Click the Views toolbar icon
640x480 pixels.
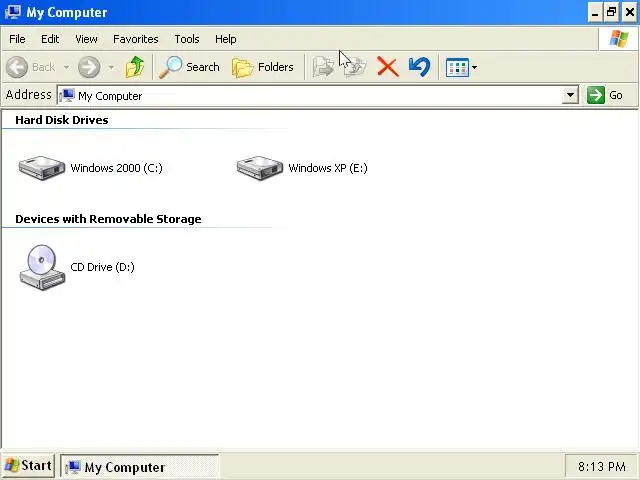pyautogui.click(x=457, y=67)
